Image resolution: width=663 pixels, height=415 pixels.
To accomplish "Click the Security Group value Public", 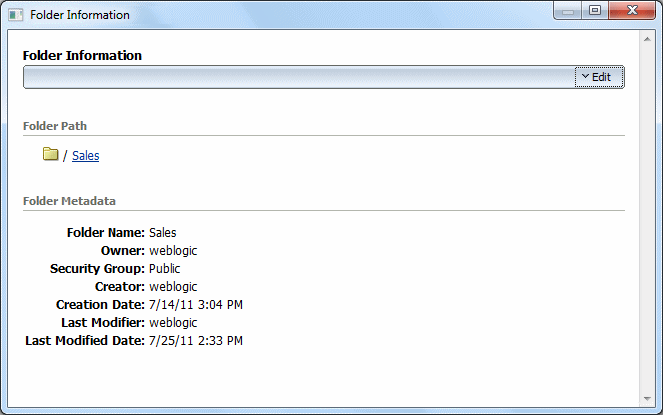I will tap(164, 269).
